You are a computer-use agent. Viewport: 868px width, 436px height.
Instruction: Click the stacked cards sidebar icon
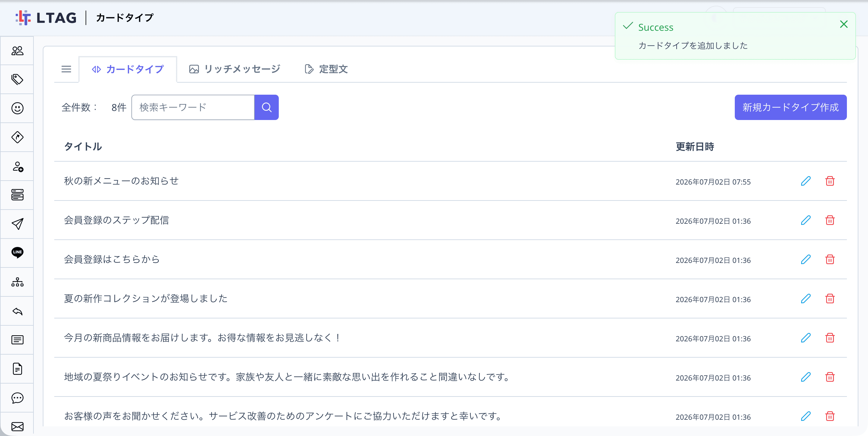[17, 195]
